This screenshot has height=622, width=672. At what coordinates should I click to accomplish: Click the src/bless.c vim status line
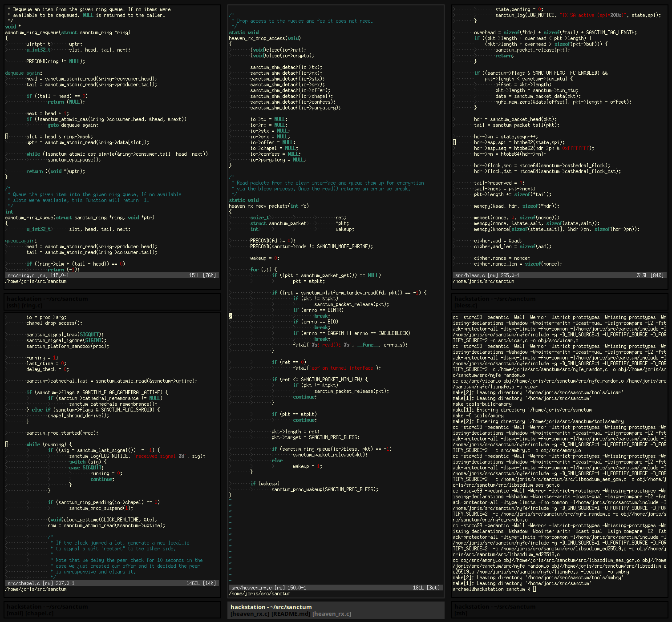(x=559, y=275)
